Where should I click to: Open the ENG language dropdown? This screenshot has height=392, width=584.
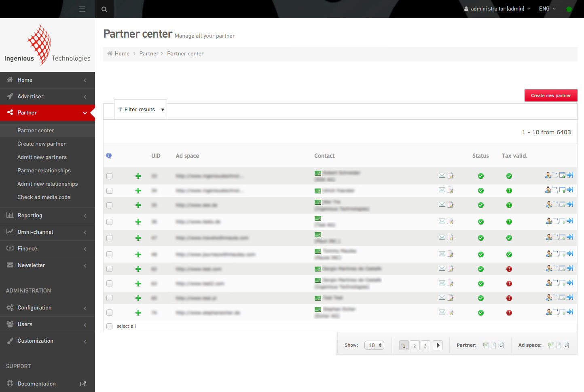(547, 9)
